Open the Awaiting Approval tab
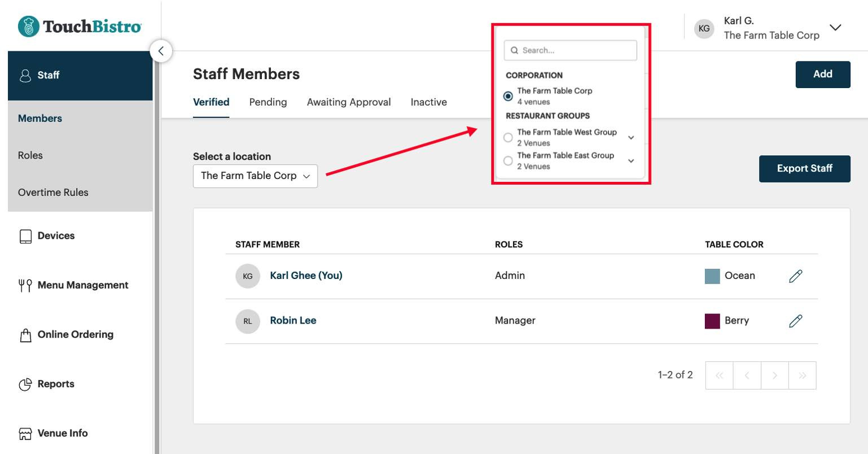868x454 pixels. [349, 102]
